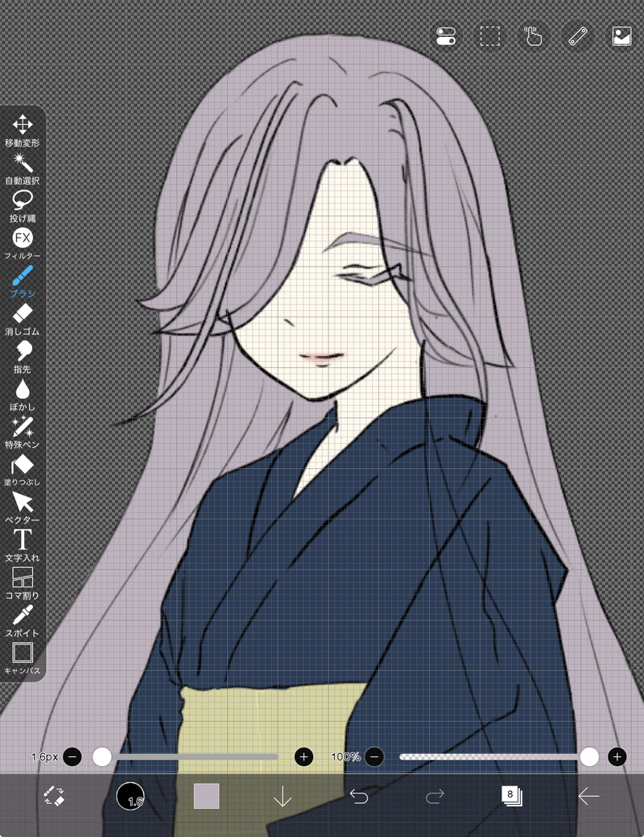Select the Transform (移動変形) tool
644x837 pixels.
pyautogui.click(x=23, y=131)
